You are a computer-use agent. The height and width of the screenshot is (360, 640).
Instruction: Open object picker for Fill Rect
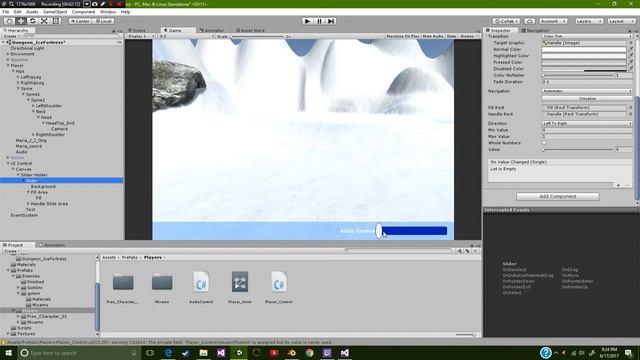(x=631, y=108)
